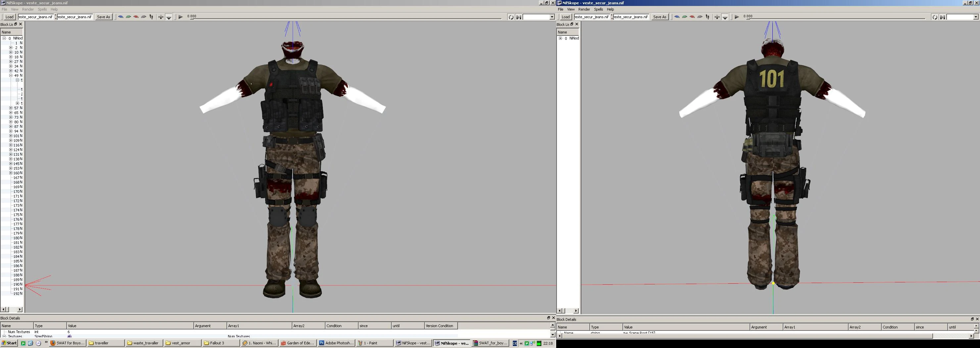Click the red eye view icon in left NifSkope window
This screenshot has height=348, width=980.
pyautogui.click(x=136, y=17)
